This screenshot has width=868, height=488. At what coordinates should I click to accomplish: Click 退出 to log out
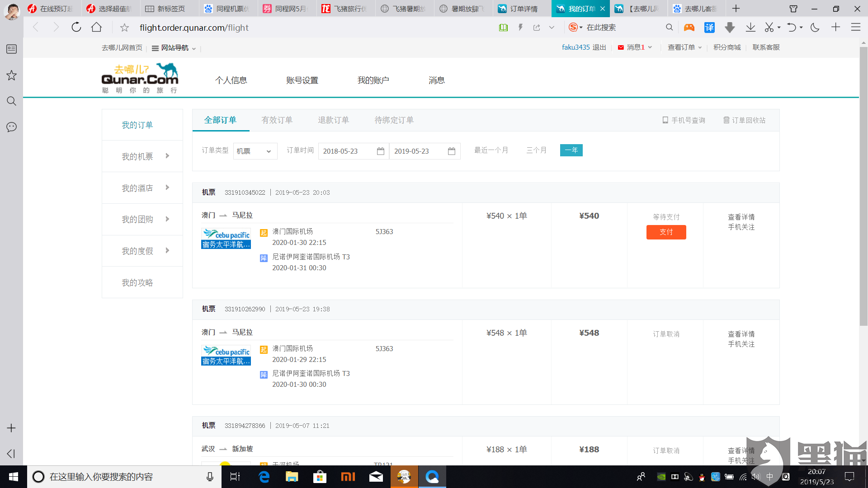600,47
